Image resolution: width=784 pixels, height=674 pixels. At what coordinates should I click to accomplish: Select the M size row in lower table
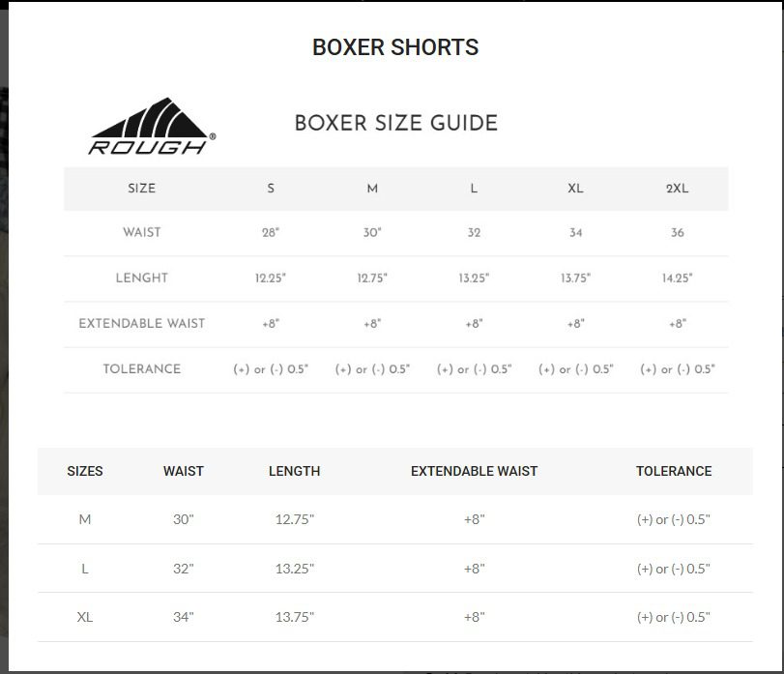[x=85, y=519]
